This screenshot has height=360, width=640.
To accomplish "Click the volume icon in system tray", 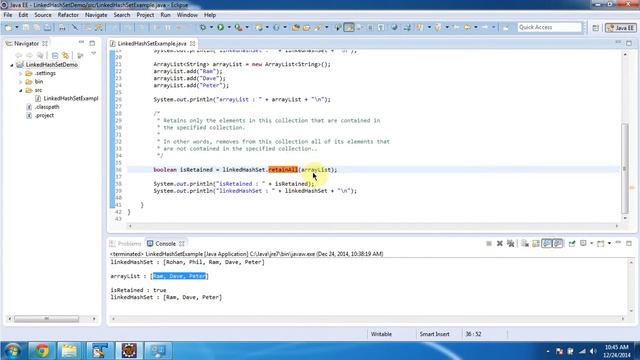I will tap(593, 351).
